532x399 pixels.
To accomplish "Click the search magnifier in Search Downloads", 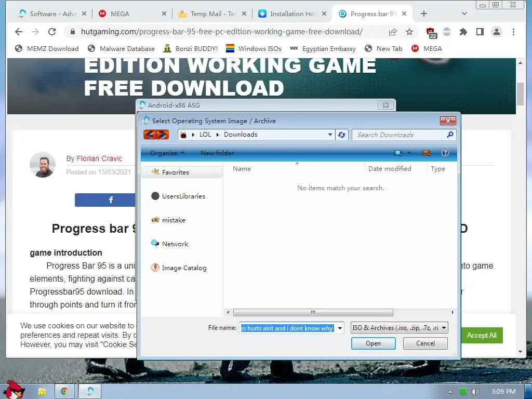I will pos(450,135).
